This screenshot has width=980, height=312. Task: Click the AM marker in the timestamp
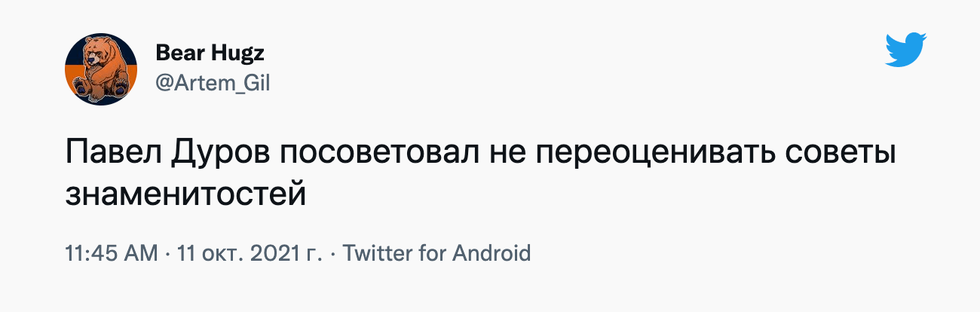point(142,252)
